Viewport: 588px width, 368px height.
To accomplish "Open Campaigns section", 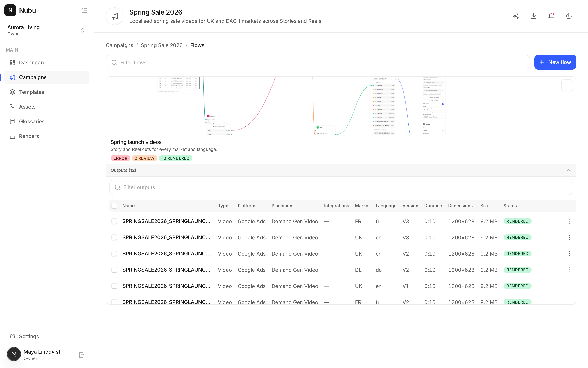I will coord(47,77).
